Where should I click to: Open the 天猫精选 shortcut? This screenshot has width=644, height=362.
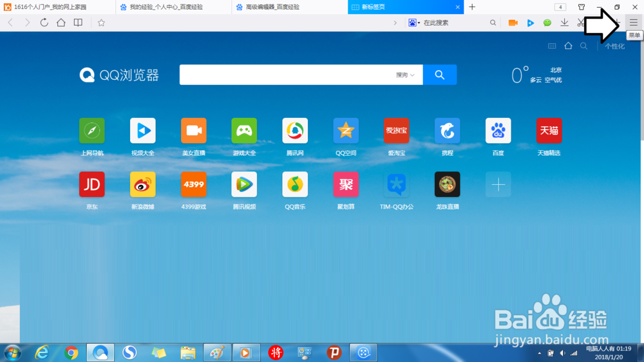point(549,137)
